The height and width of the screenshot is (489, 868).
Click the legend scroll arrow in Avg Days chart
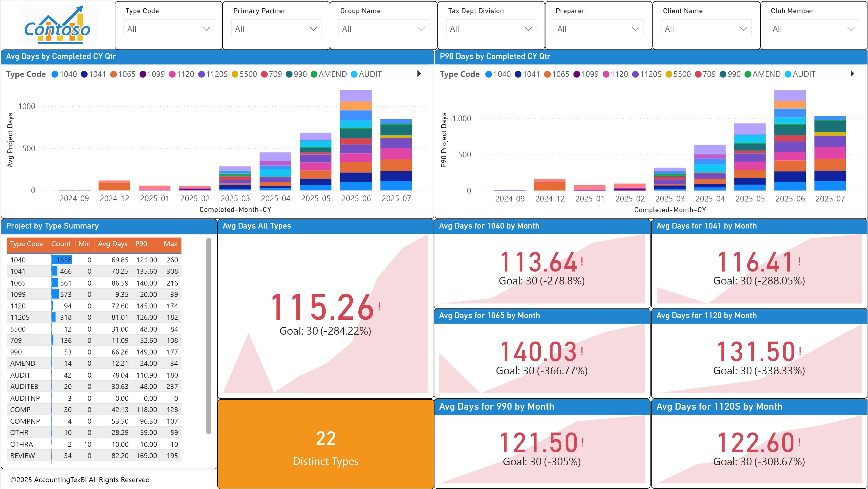coord(419,74)
